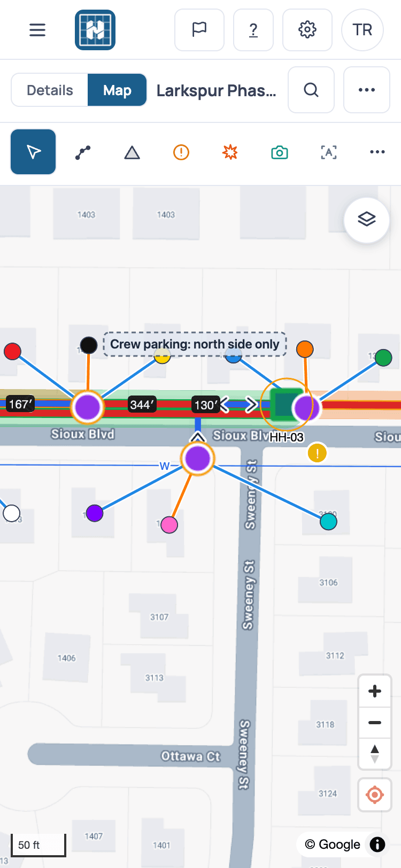This screenshot has height=868, width=401.
Task: Select the black drop point
Action: (89, 345)
